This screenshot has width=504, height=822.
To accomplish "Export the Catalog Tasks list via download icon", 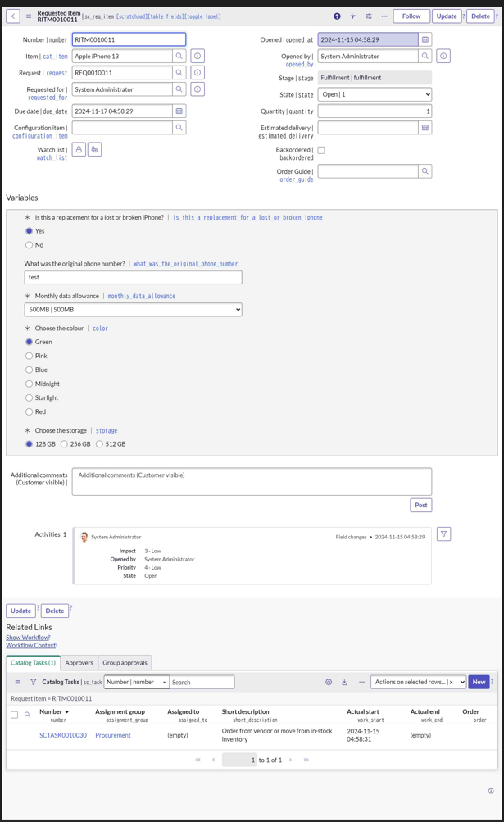I will [x=344, y=681].
